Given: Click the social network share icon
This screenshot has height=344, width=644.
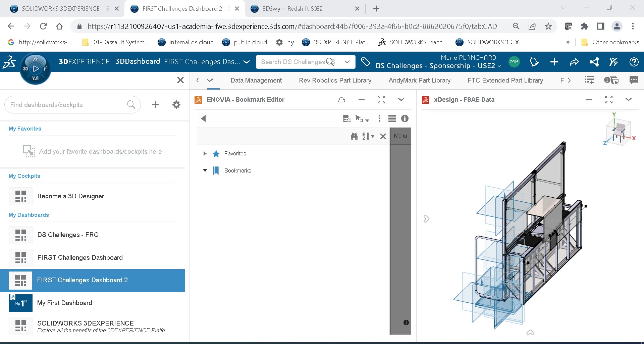Looking at the screenshot, I should [594, 62].
